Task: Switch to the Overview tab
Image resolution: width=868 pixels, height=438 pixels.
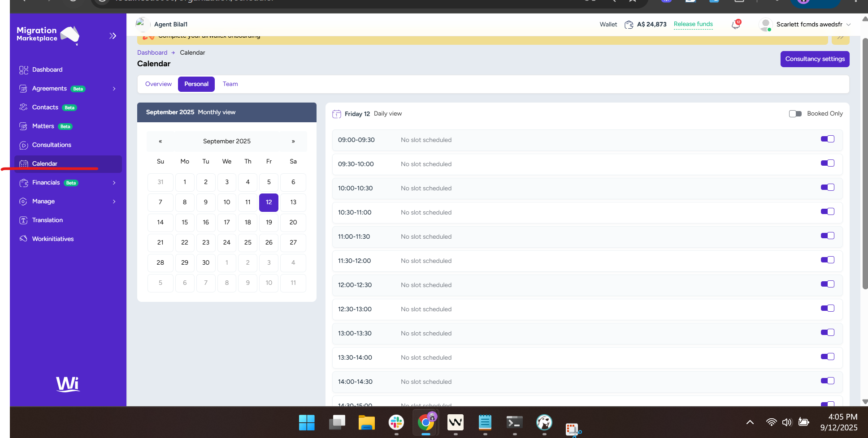Action: click(x=158, y=84)
